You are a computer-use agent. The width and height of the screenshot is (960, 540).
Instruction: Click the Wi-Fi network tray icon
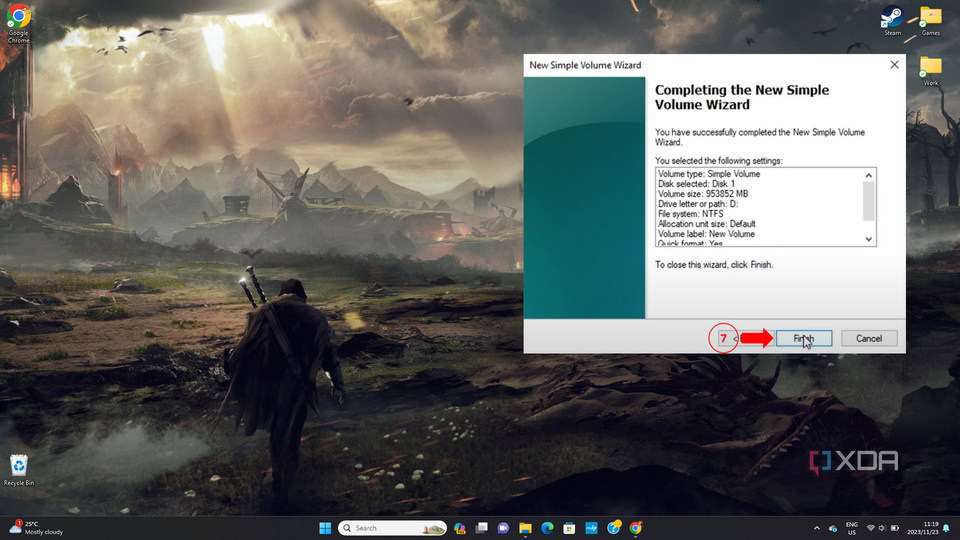point(871,528)
